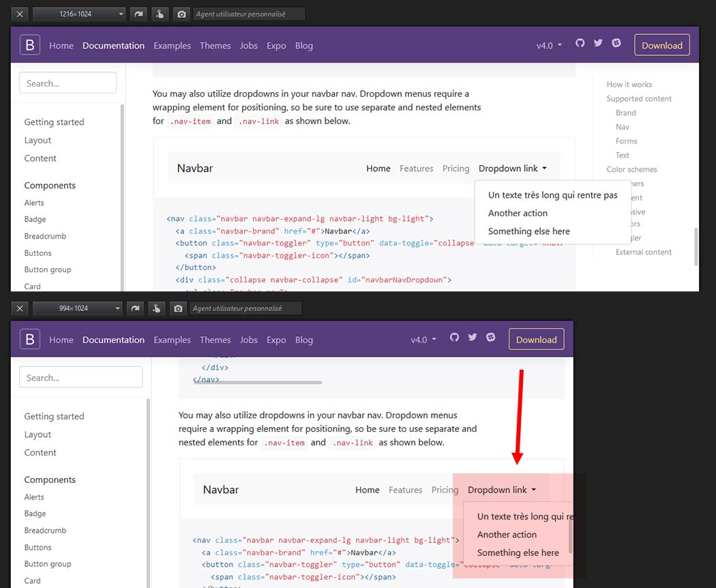The height and width of the screenshot is (588, 716).
Task: Click the Download button in the wider view
Action: 662,45
